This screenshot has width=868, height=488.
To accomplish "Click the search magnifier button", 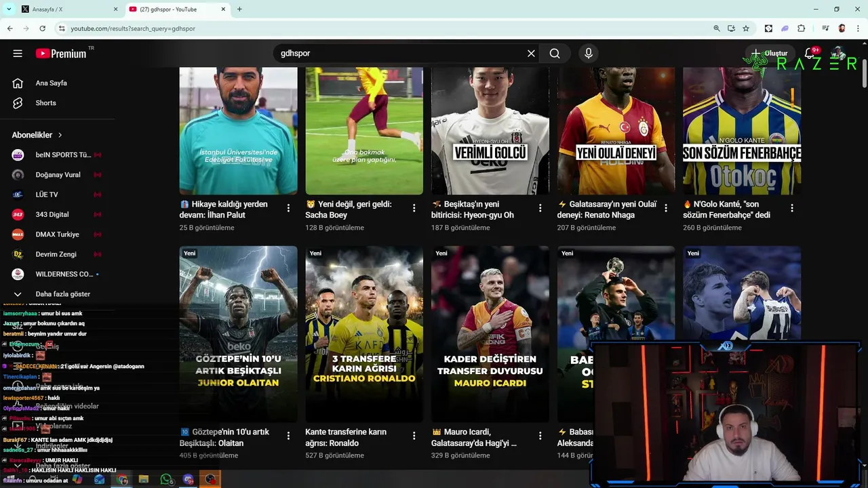I will [x=555, y=54].
